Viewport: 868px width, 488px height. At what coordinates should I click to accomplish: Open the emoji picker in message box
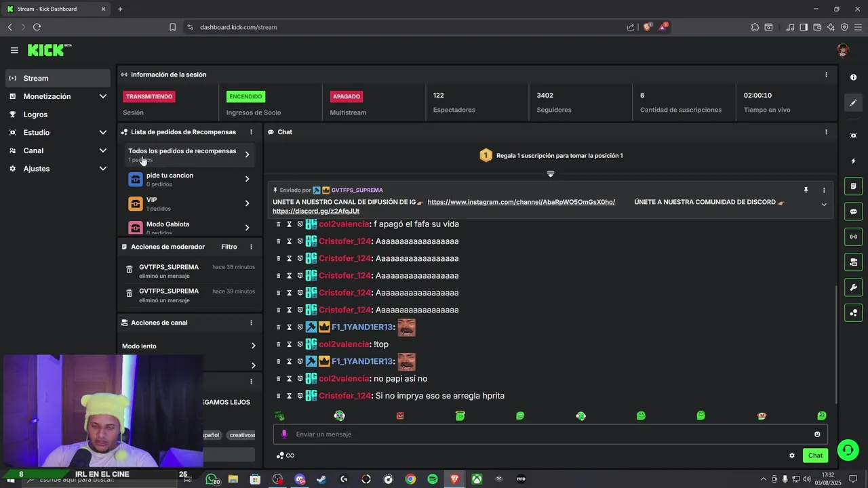pos(817,434)
